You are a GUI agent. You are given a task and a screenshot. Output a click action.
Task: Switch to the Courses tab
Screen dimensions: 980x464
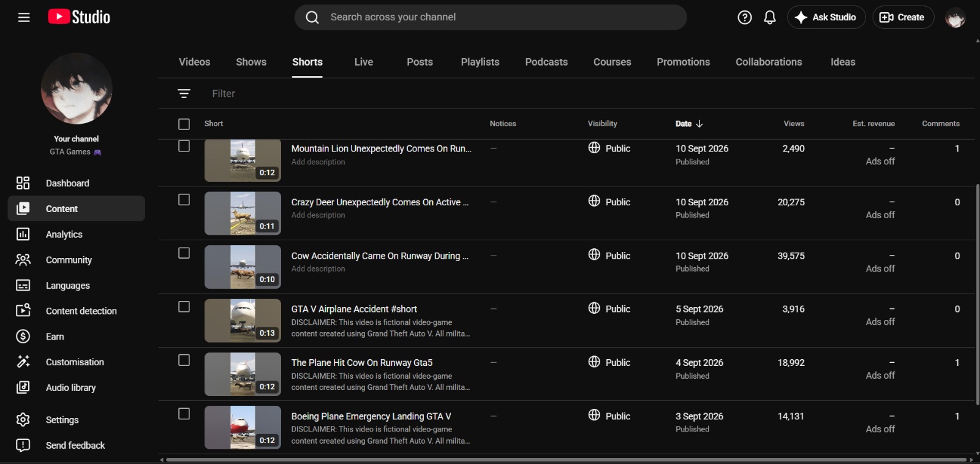point(612,62)
